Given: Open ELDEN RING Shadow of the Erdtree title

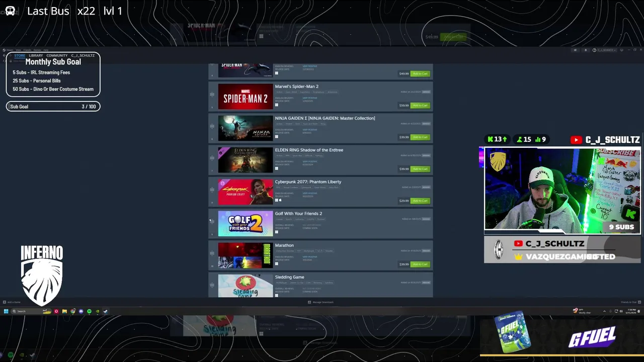Looking at the screenshot, I should [x=309, y=150].
